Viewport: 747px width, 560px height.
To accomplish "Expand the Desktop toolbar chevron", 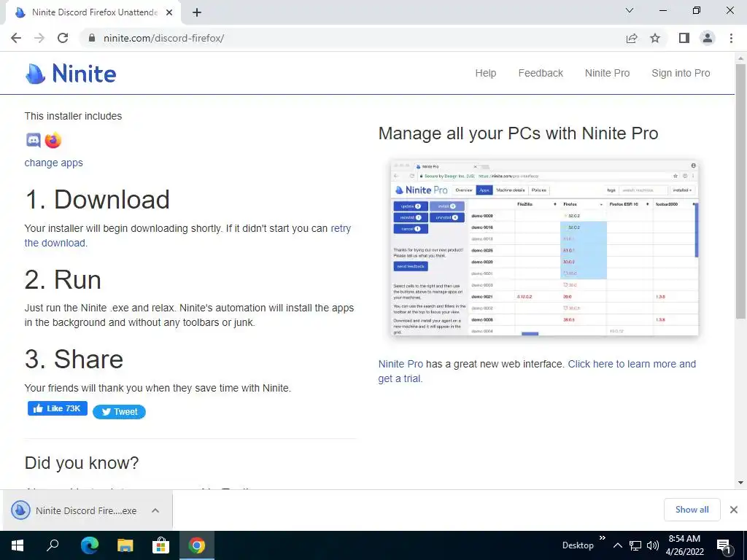I will pyautogui.click(x=602, y=538).
